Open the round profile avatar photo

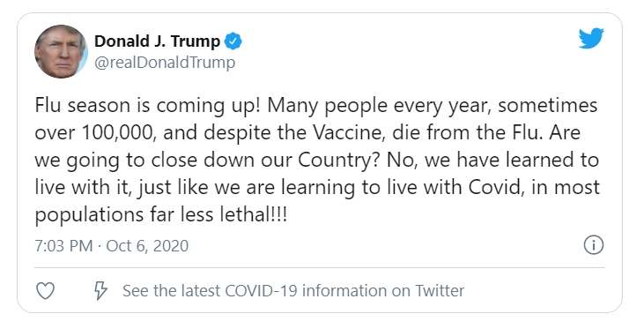(x=61, y=51)
